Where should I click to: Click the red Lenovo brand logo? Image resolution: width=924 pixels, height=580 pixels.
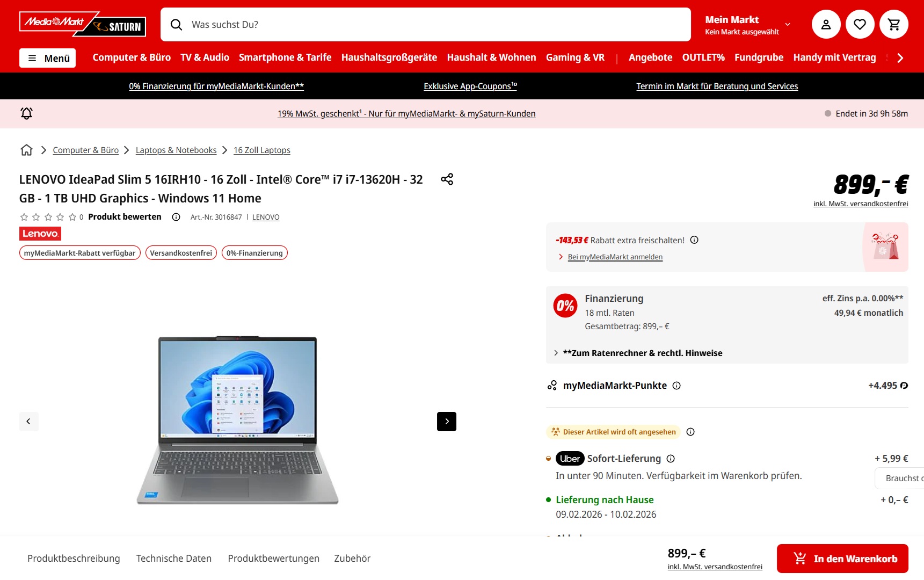point(40,234)
